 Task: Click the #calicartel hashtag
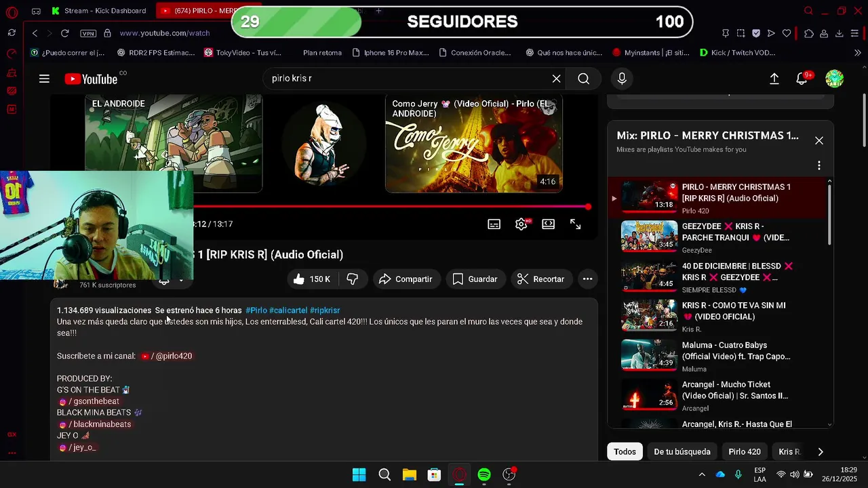pos(288,310)
